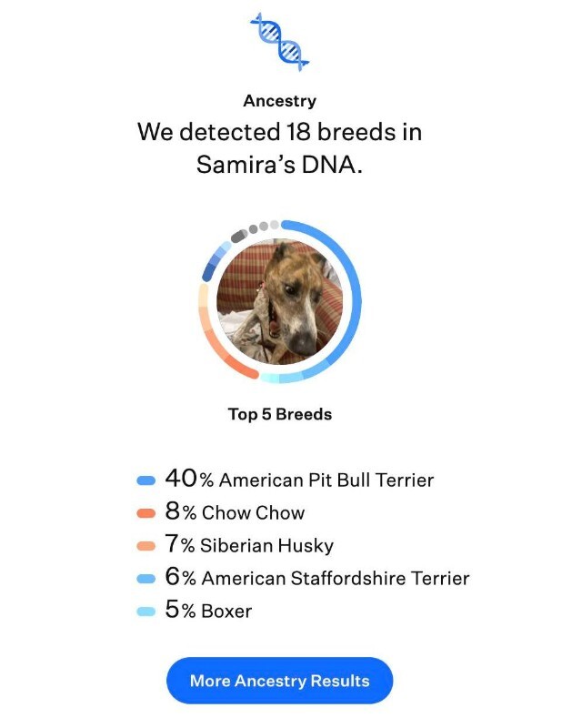Click the Chow Chow orange legend dot
Image resolution: width=582 pixels, height=728 pixels.
point(145,511)
